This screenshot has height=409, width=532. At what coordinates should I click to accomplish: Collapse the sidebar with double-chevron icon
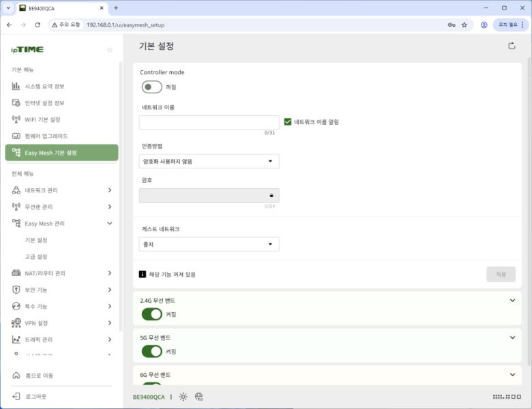point(110,50)
